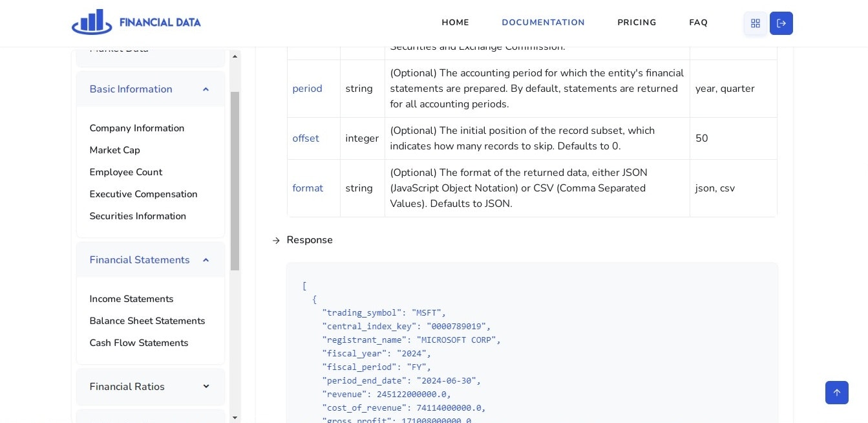Open the Executive Compensation link

[143, 194]
